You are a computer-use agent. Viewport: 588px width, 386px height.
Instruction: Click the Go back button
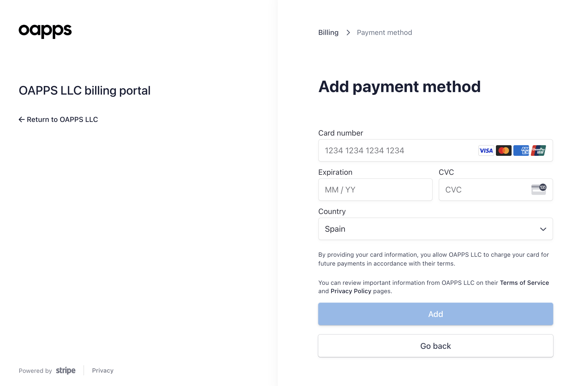point(435,346)
